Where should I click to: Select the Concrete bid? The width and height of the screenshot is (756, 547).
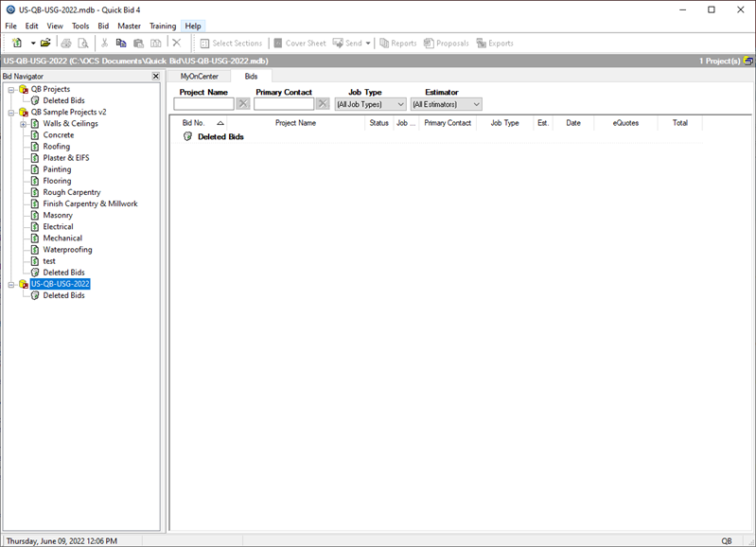(59, 135)
